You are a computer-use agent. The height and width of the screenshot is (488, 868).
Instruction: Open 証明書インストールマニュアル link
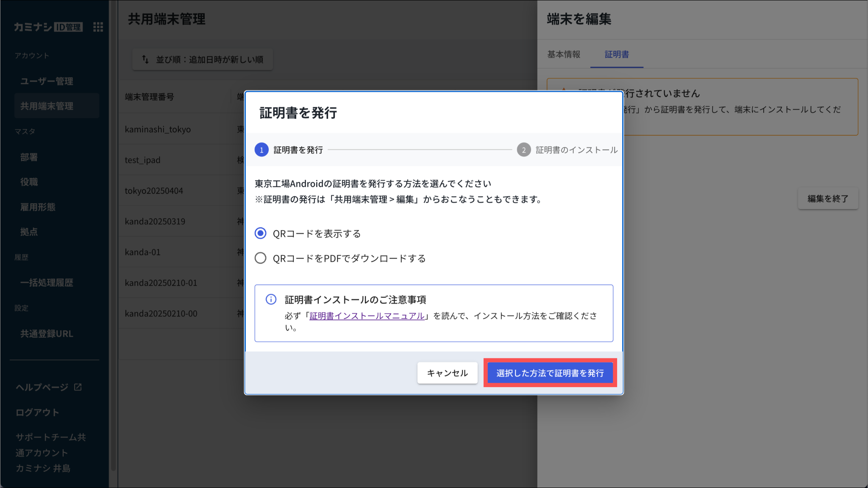(x=367, y=316)
